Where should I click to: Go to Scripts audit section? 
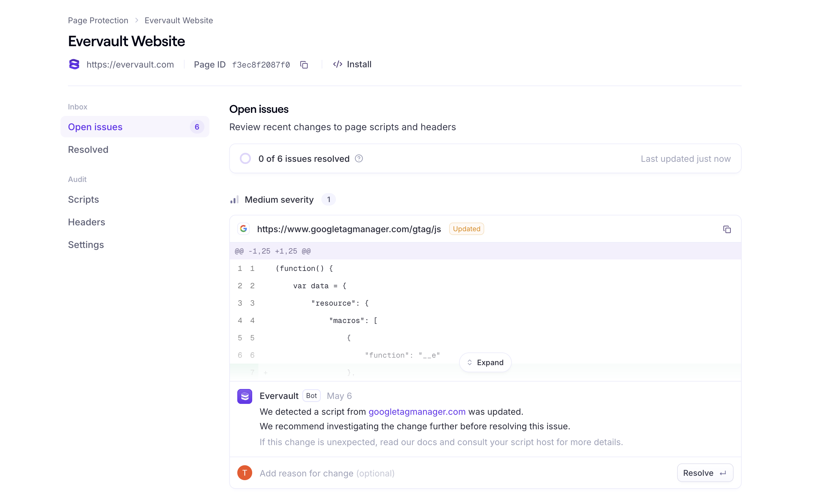pos(83,199)
